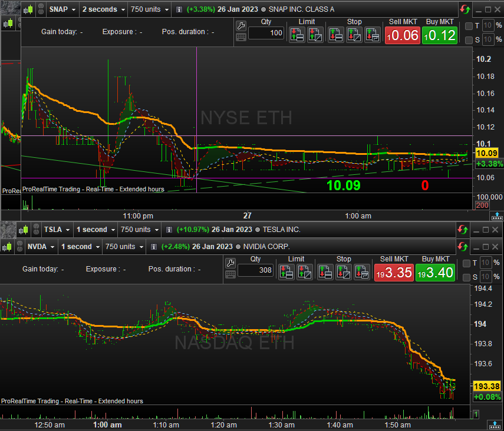Image resolution: width=504 pixels, height=431 pixels.
Task: Open the 2 seconds timeframe dropdown
Action: click(103, 9)
